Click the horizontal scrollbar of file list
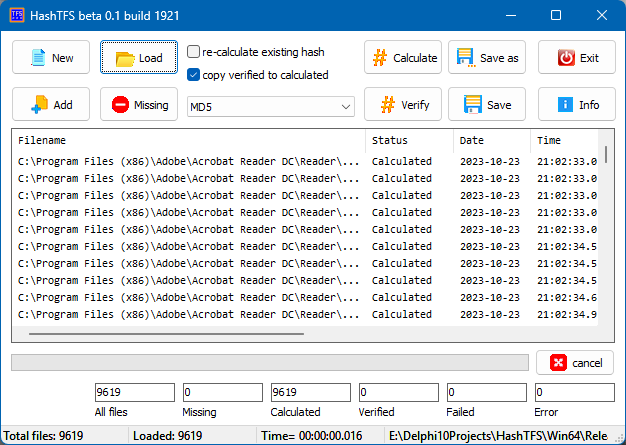The width and height of the screenshot is (626, 445). coord(166,334)
